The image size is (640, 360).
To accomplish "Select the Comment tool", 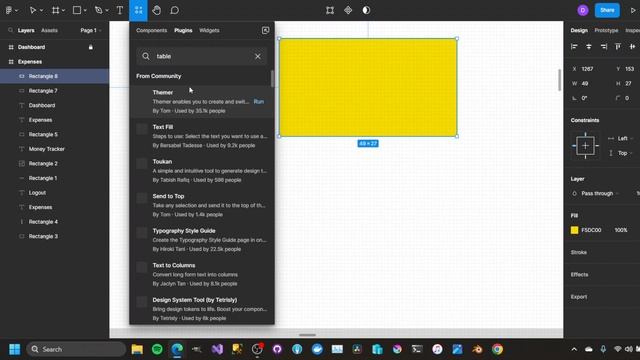I will (174, 10).
